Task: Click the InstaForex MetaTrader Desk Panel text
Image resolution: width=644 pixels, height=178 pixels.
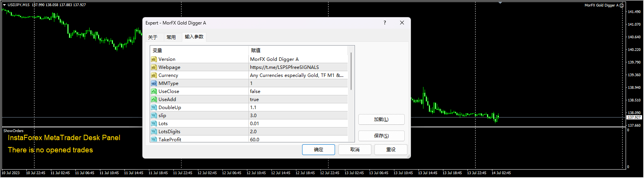Action: [x=64, y=138]
